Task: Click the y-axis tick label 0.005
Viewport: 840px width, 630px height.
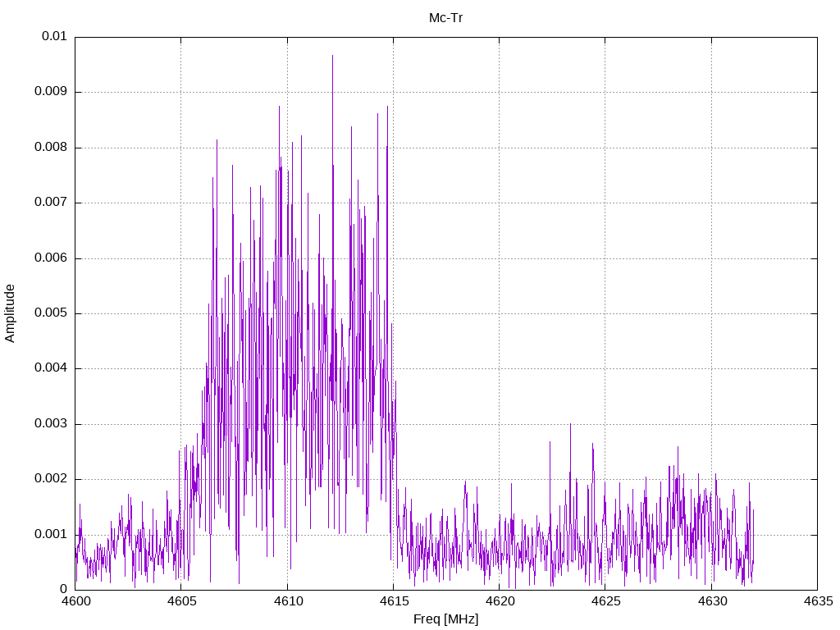Action: click(x=51, y=313)
